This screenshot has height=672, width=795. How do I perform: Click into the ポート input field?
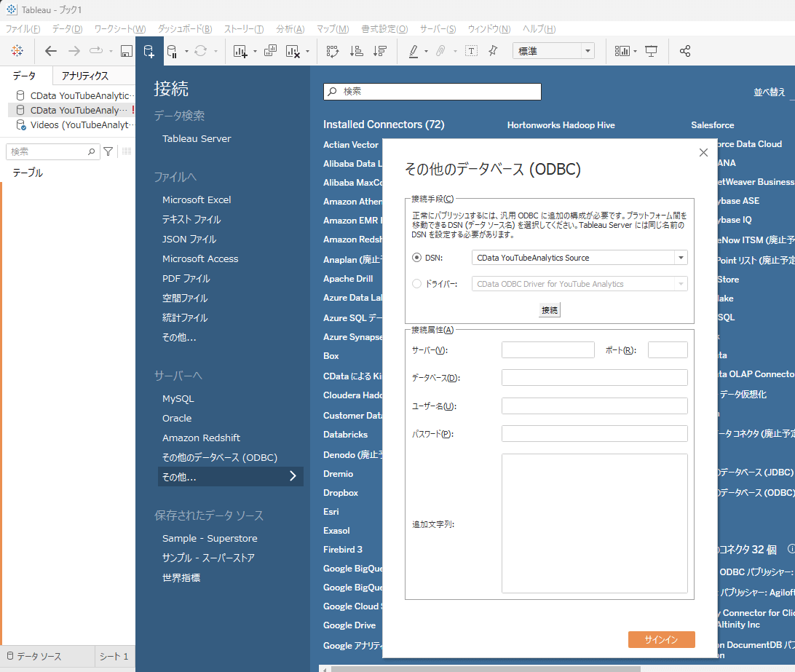pyautogui.click(x=668, y=350)
